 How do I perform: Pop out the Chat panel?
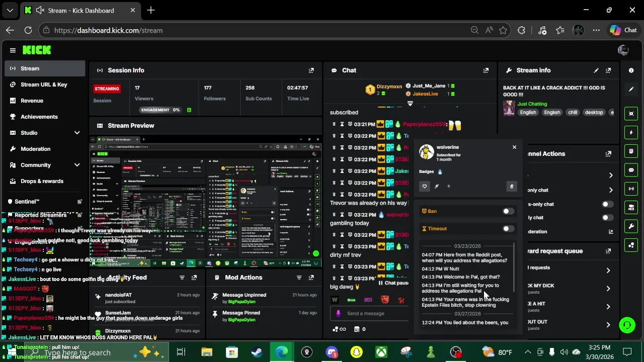click(x=486, y=70)
